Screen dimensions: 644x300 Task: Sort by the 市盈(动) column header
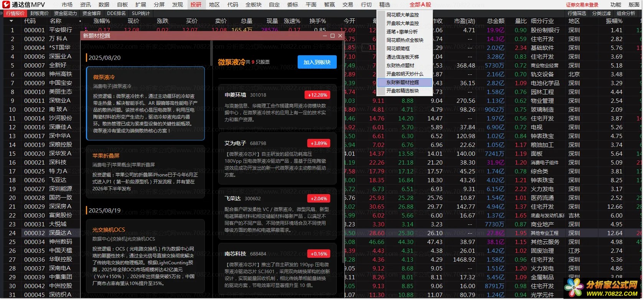(464, 21)
